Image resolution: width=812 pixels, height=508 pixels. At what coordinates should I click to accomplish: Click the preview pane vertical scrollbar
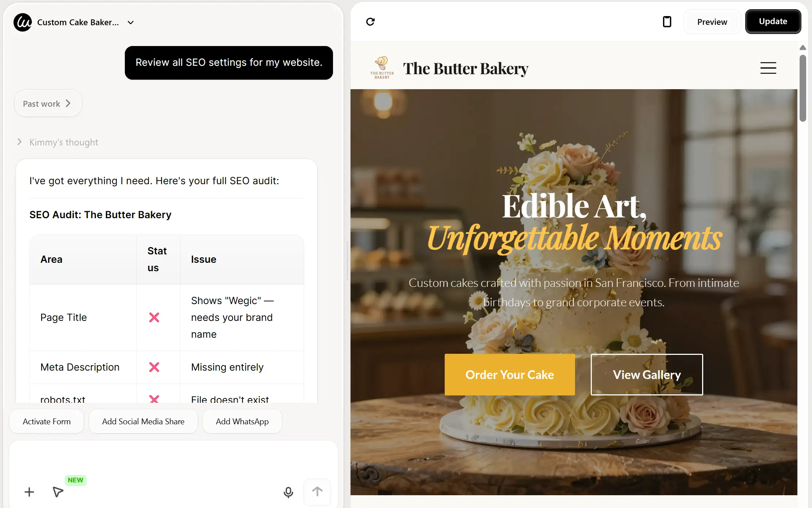coord(803,88)
